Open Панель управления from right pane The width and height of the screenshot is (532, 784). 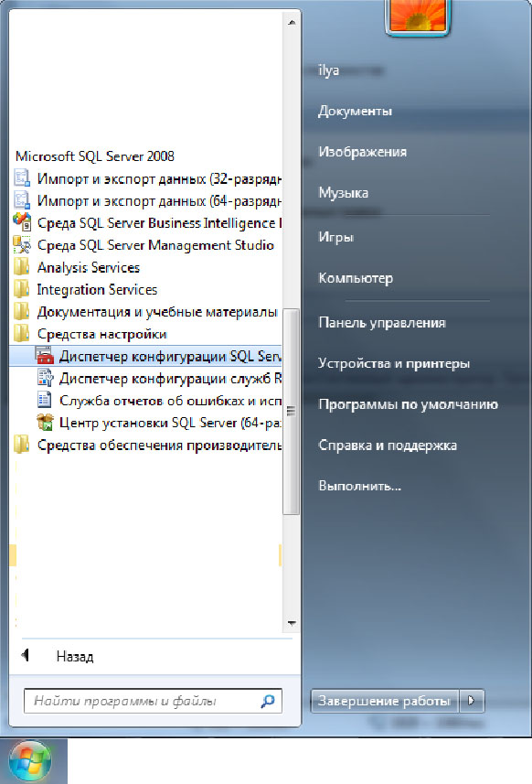(x=382, y=323)
